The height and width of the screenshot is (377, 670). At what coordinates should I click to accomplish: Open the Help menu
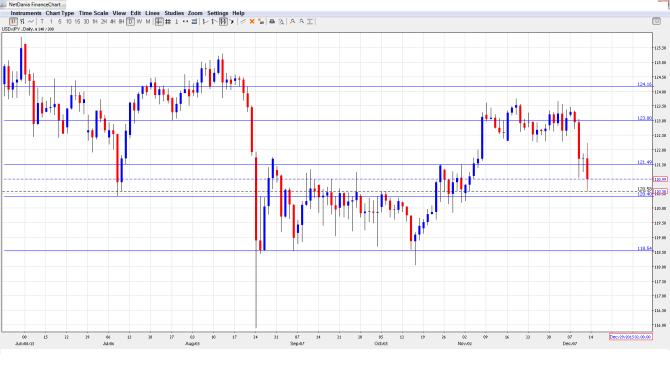tap(238, 13)
